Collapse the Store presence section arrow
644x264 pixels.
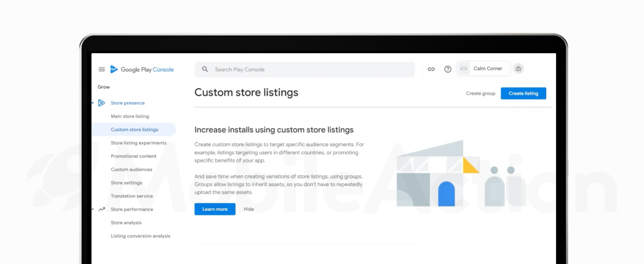(93, 103)
